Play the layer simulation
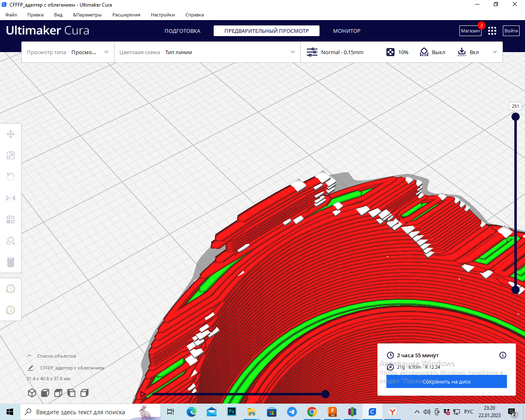525x420 pixels. pos(143,394)
